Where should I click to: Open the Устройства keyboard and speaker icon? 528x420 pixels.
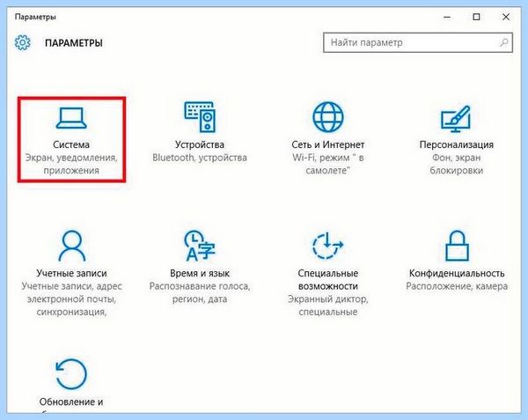[200, 117]
